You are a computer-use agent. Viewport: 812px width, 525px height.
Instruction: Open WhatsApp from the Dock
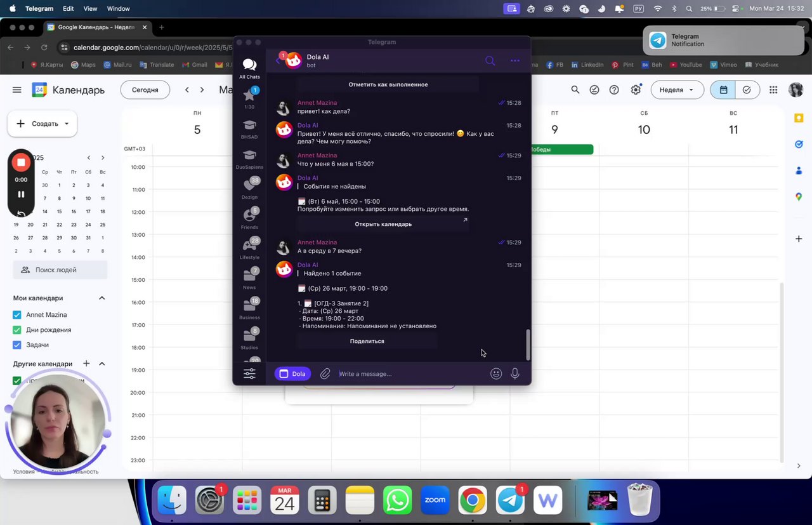[397, 501]
